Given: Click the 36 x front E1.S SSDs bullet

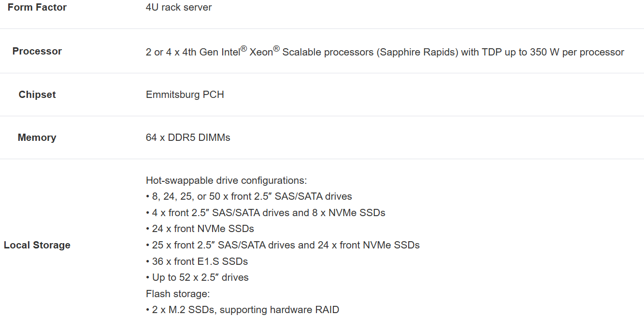Looking at the screenshot, I should coord(197,261).
